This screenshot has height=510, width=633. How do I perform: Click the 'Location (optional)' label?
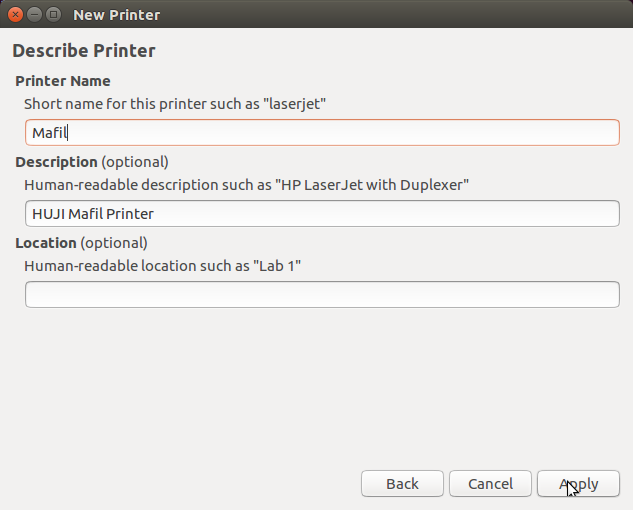coord(81,243)
